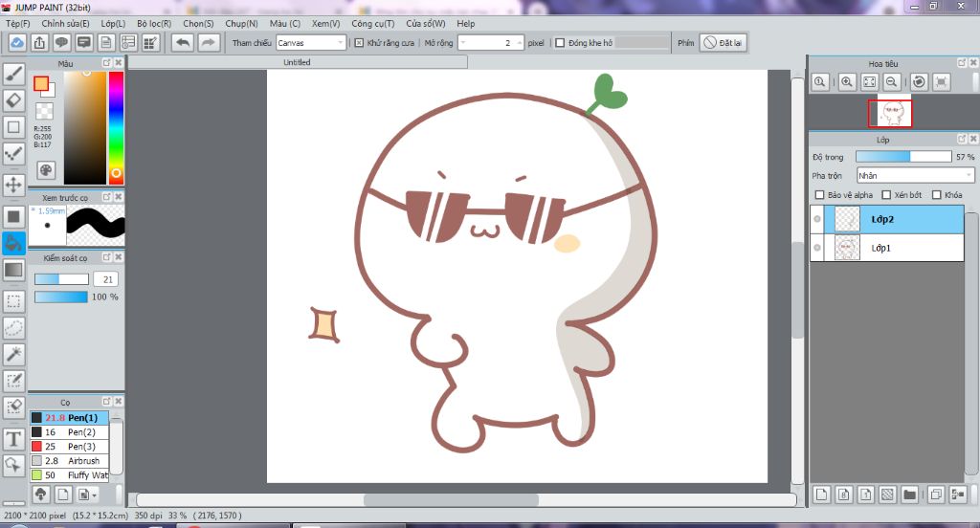Screen dimensions: 980x528
Task: Click the cloud save icon
Action: [17, 42]
